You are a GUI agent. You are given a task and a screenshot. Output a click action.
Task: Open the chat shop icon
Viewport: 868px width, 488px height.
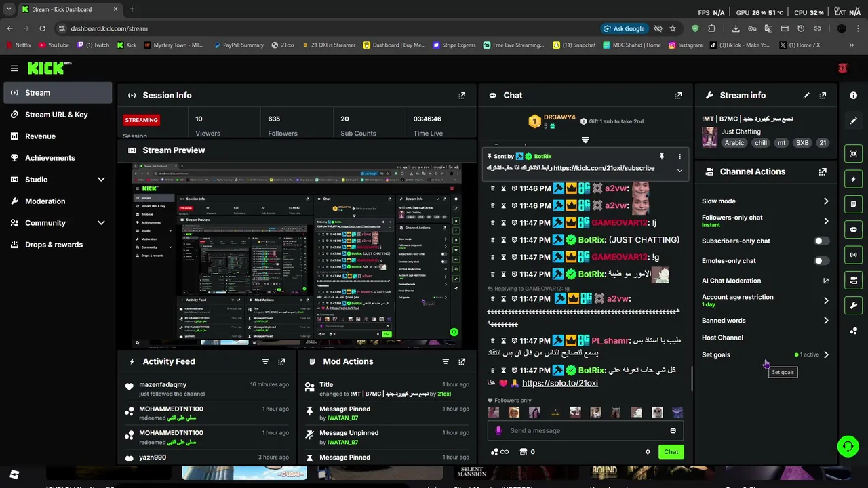(527, 452)
